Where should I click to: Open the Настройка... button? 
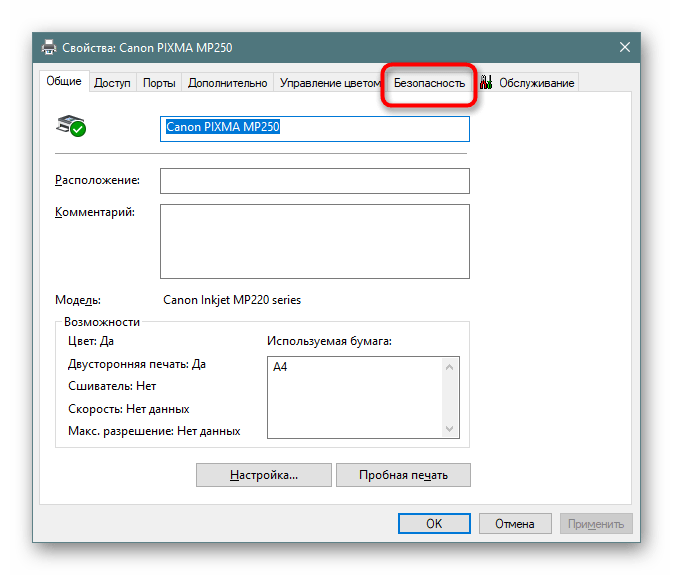[264, 475]
